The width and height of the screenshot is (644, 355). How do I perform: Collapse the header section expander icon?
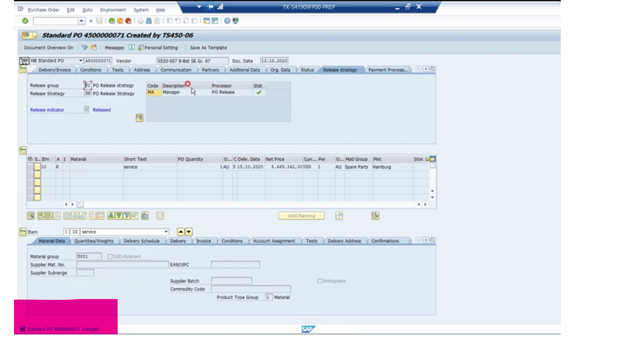pyautogui.click(x=23, y=70)
